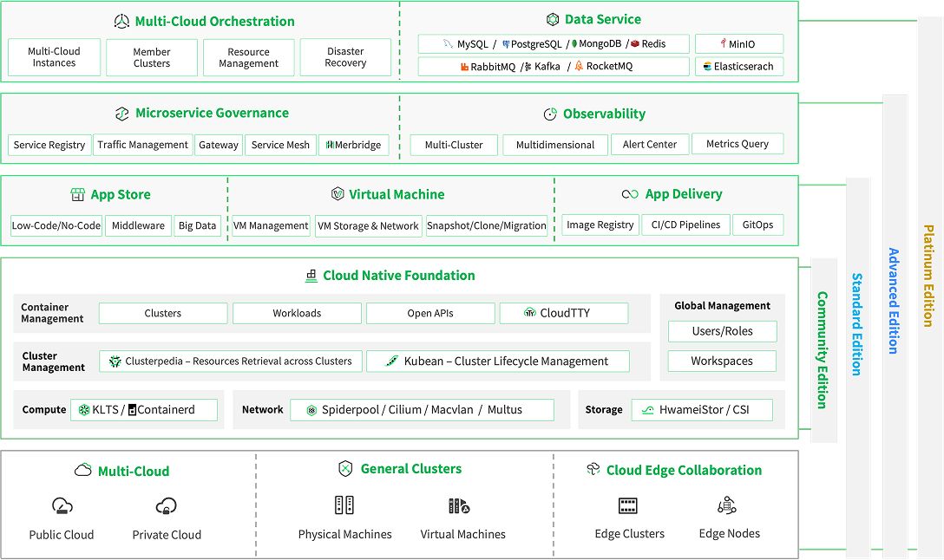Open the Alert Center box

[650, 145]
